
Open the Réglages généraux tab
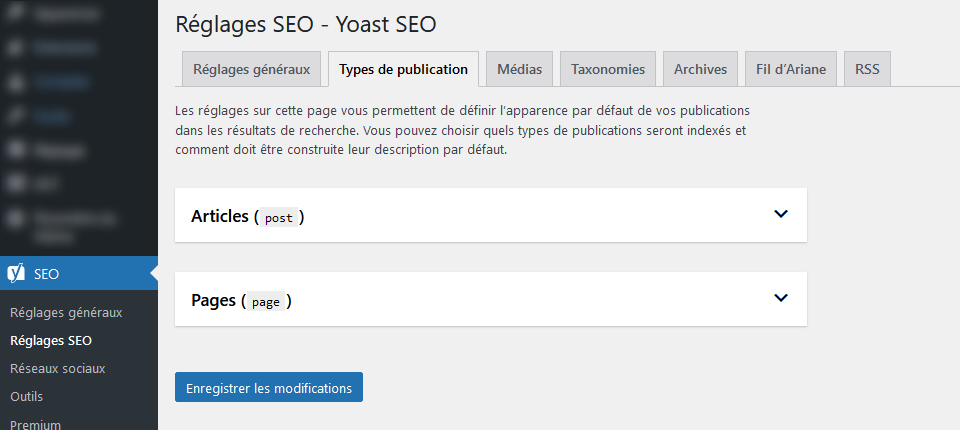click(251, 70)
